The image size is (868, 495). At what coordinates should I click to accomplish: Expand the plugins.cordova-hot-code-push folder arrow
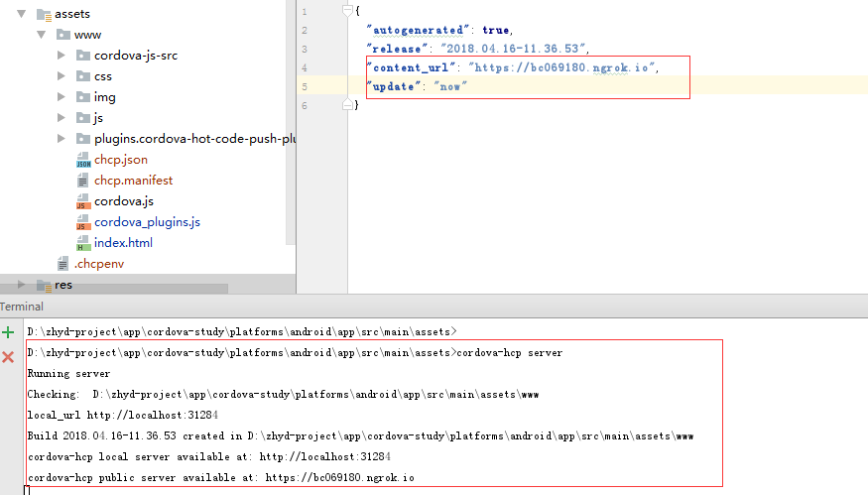[x=61, y=139]
